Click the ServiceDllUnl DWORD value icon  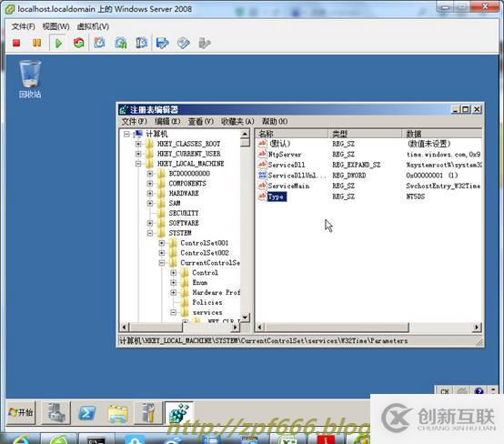tap(262, 176)
